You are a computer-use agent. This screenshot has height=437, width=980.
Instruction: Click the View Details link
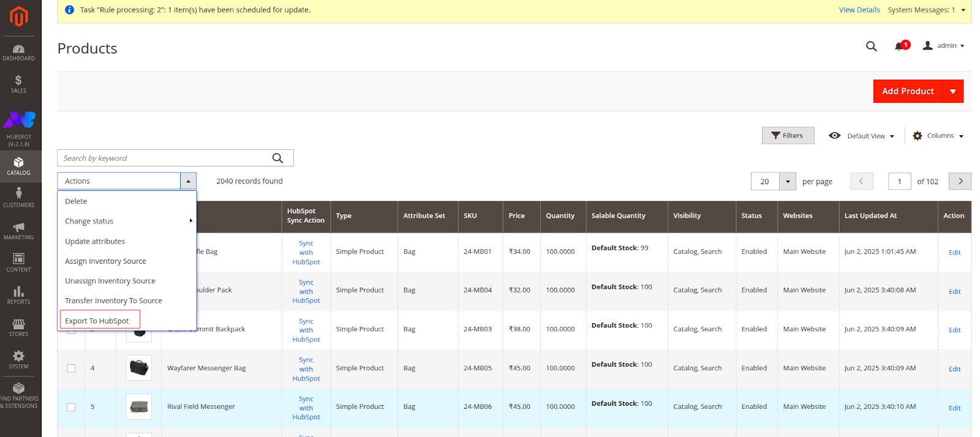(859, 10)
